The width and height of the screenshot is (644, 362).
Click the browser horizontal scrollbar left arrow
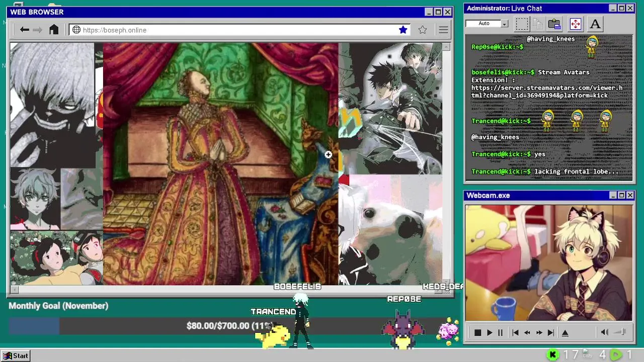14,290
